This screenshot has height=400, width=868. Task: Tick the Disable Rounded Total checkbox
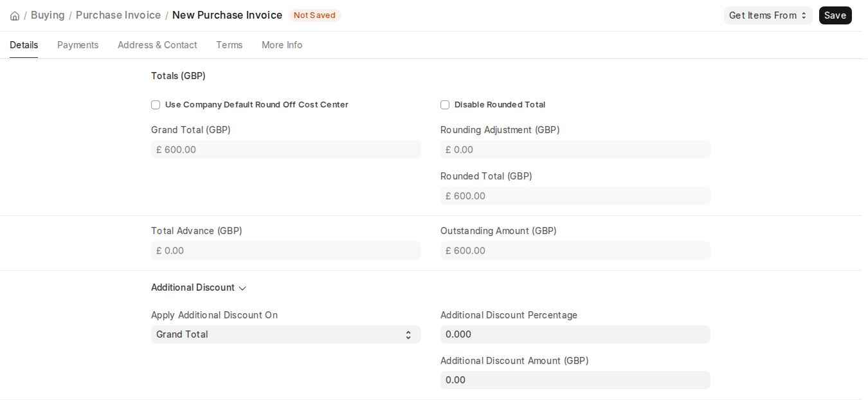click(445, 105)
